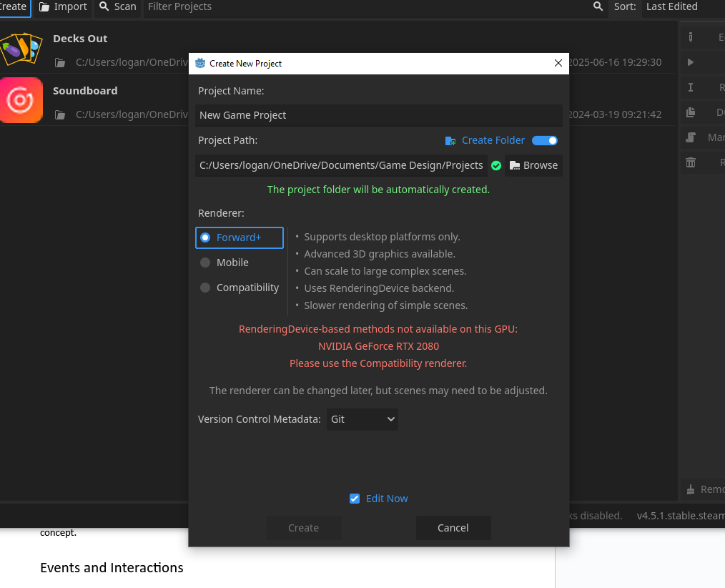Click the Run project play icon
Screen dimensions: 725x588
(691, 62)
